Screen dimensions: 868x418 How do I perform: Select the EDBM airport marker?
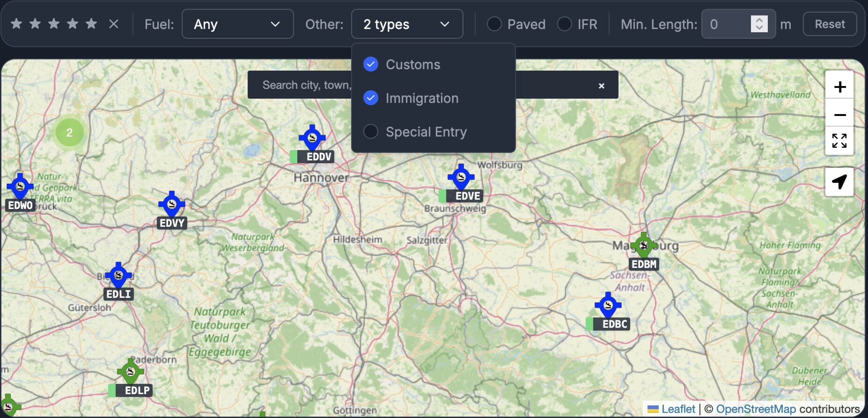click(x=643, y=245)
